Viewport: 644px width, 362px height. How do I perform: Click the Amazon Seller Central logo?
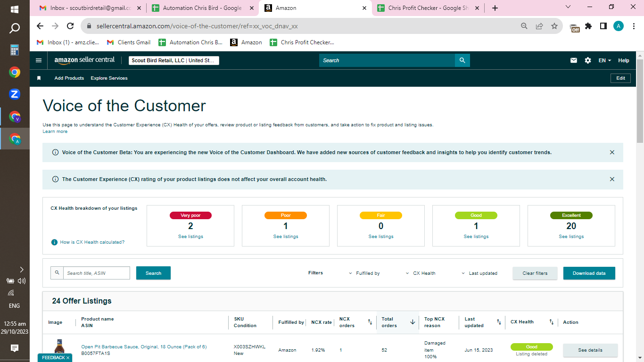84,60
